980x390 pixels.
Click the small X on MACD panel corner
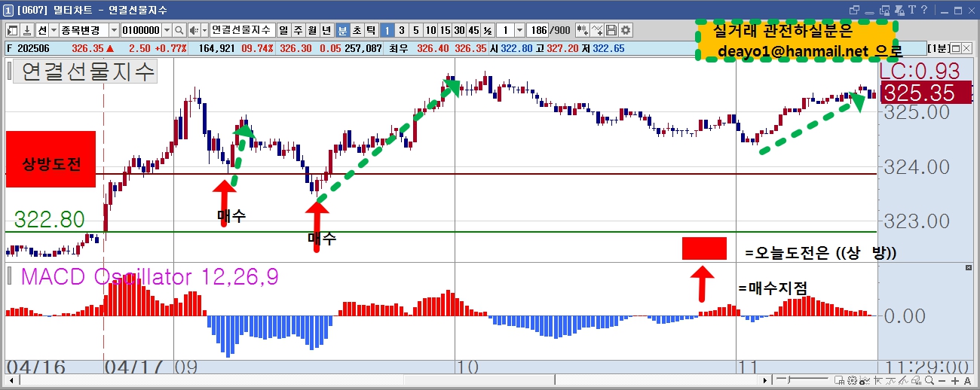click(x=969, y=267)
